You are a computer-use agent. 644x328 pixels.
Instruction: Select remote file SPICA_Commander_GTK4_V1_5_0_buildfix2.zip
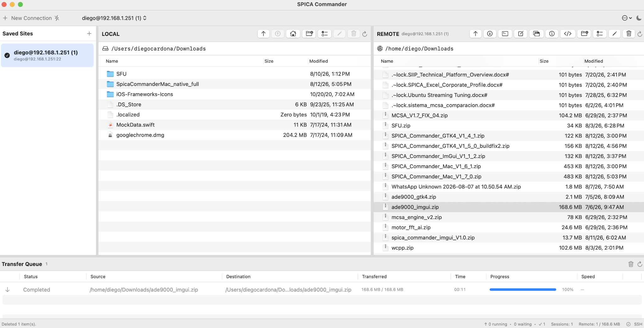(x=509, y=146)
